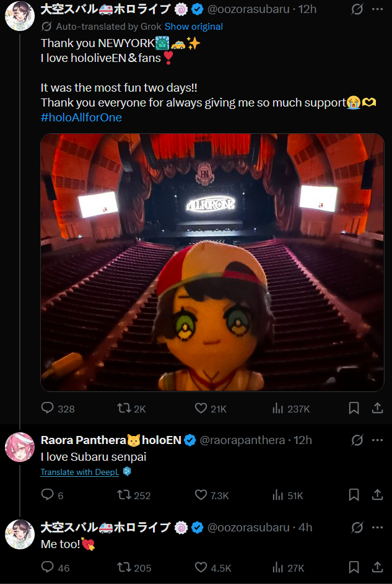Open more options on Raora Panthera's reply
Image resolution: width=392 pixels, height=584 pixels.
(x=377, y=440)
